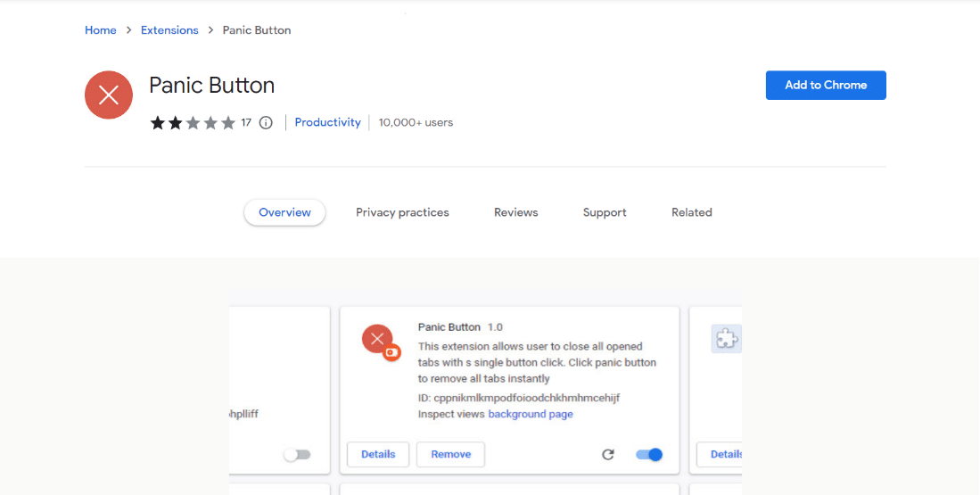The image size is (980, 495).
Task: Click the reload extension icon
Action: [607, 454]
